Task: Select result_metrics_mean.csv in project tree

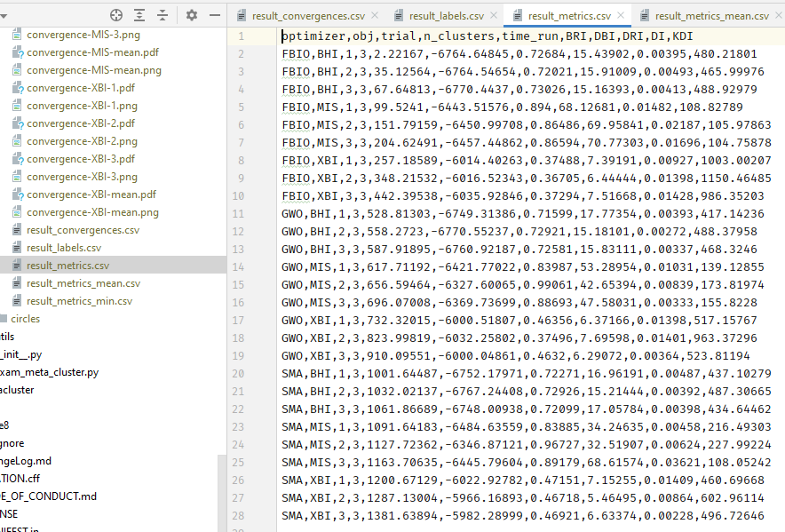Action: pos(83,283)
